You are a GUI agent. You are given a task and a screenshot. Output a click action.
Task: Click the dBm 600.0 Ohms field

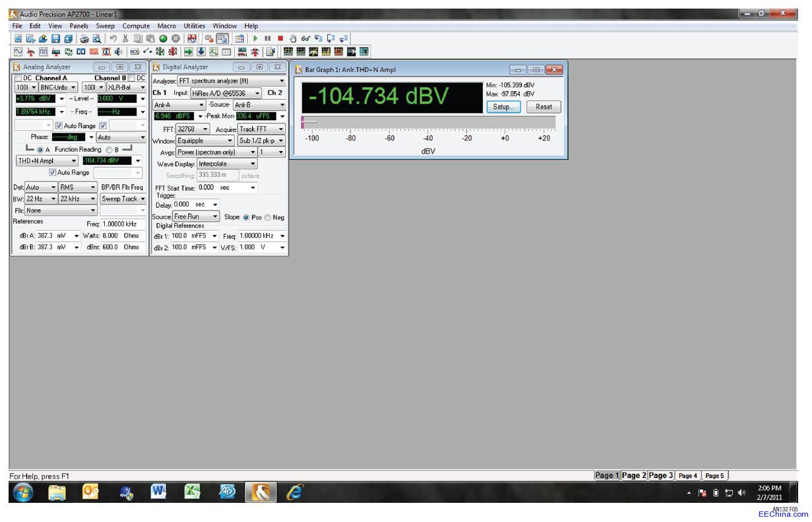pos(123,247)
